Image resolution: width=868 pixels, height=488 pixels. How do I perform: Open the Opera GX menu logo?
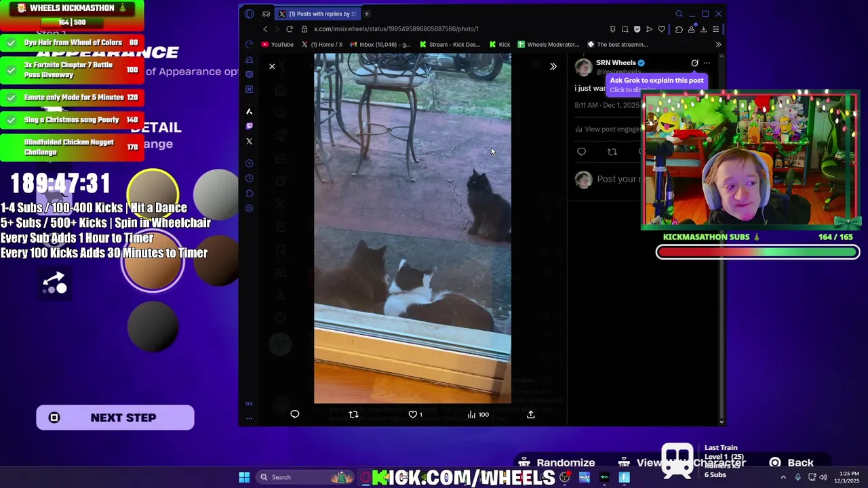click(250, 14)
